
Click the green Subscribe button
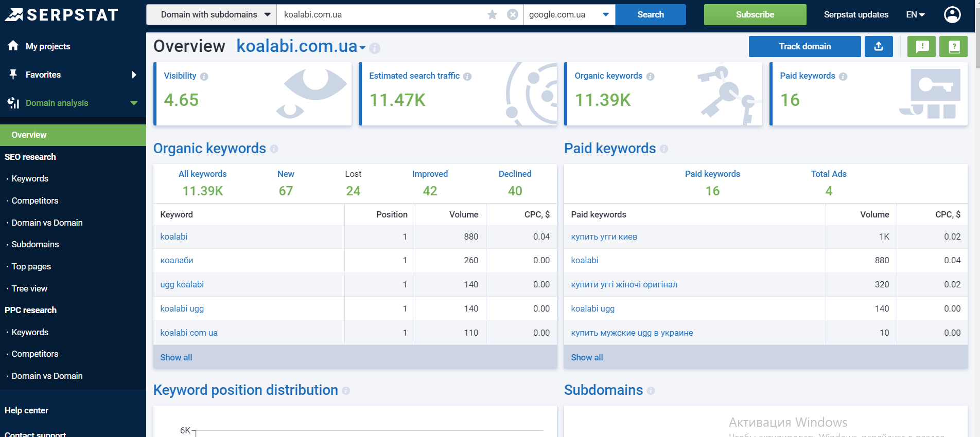pyautogui.click(x=755, y=14)
